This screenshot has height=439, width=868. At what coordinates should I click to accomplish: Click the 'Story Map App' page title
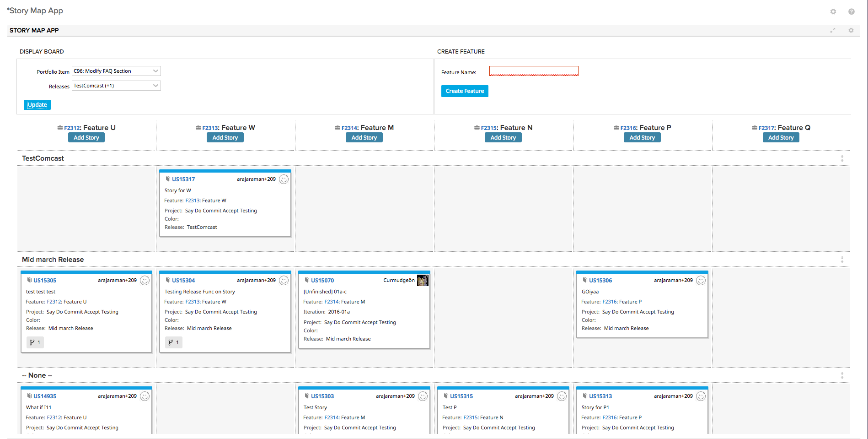(x=35, y=11)
